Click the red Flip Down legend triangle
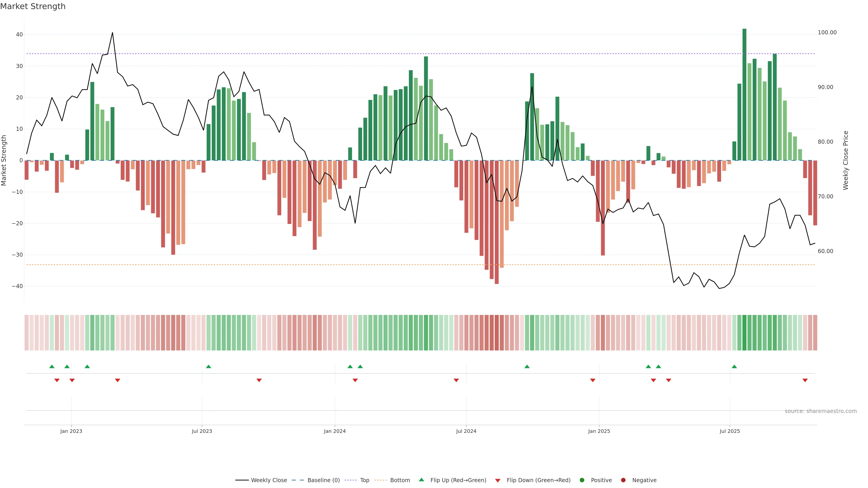The image size is (868, 488). pyautogui.click(x=497, y=481)
